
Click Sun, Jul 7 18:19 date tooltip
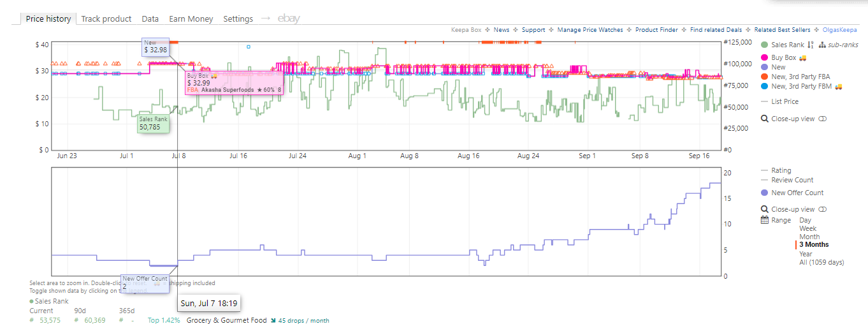coord(208,303)
